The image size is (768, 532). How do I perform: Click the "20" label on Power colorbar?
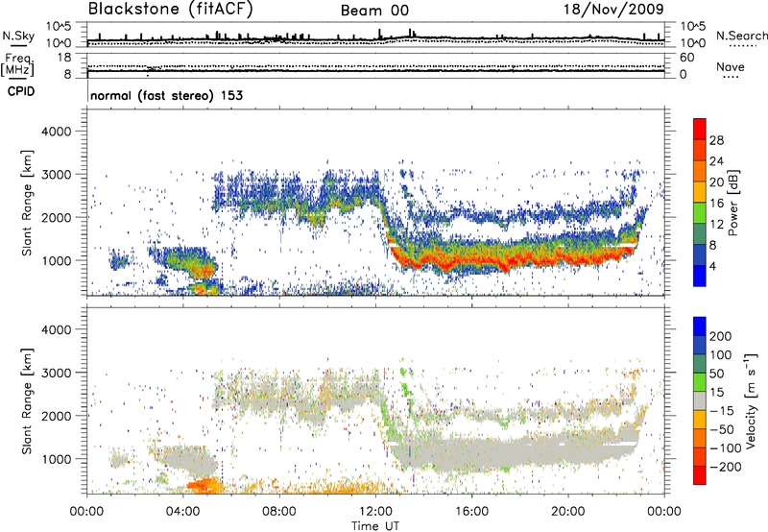(716, 182)
